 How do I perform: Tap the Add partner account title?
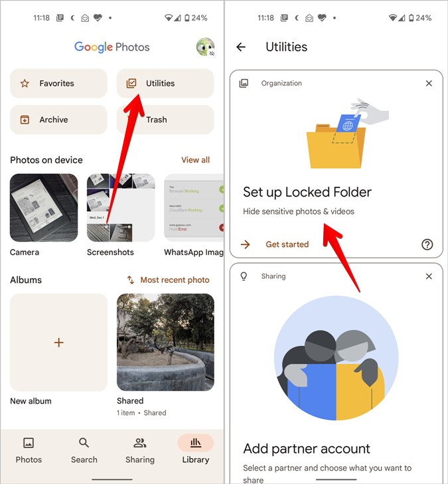click(x=307, y=449)
